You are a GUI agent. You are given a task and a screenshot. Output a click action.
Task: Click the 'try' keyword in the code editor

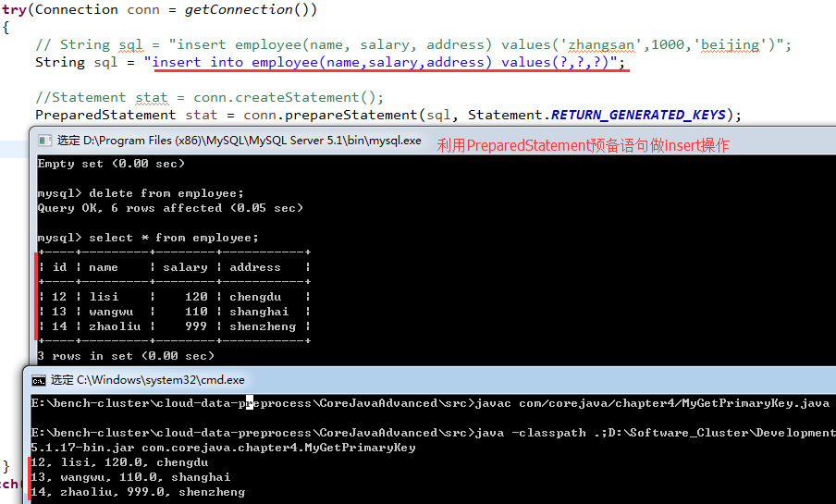14,10
